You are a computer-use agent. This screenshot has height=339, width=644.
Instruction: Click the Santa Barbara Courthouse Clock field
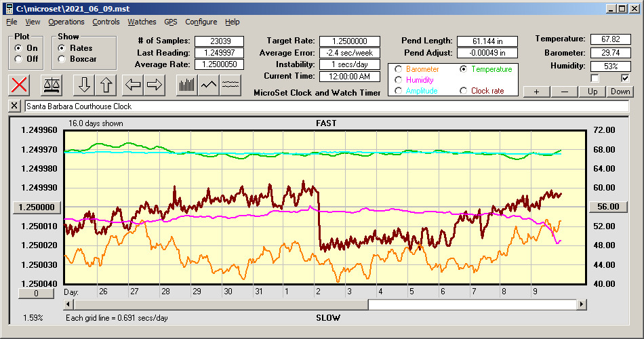click(x=327, y=106)
